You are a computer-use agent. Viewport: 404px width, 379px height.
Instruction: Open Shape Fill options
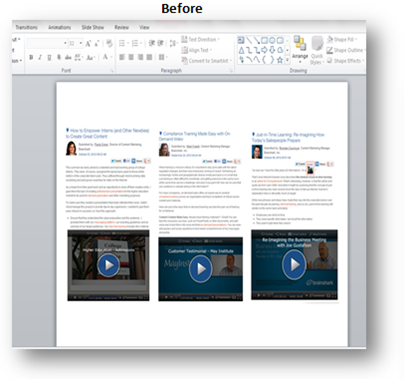click(342, 39)
